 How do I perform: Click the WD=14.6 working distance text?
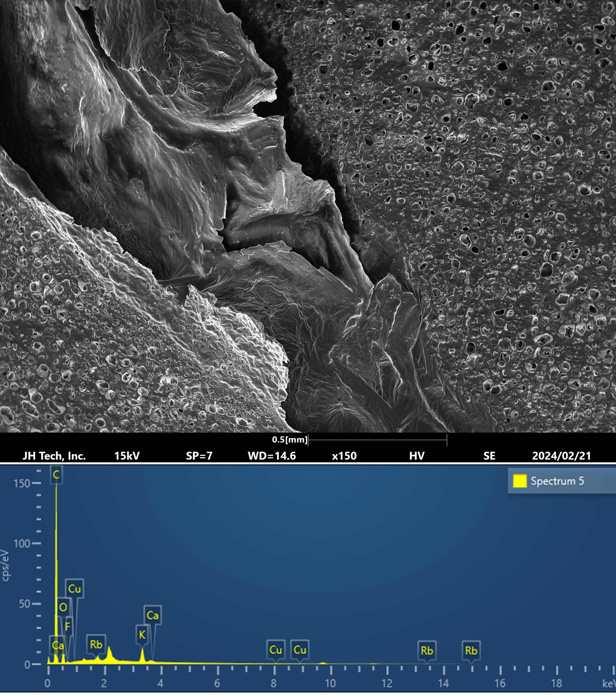(x=272, y=456)
